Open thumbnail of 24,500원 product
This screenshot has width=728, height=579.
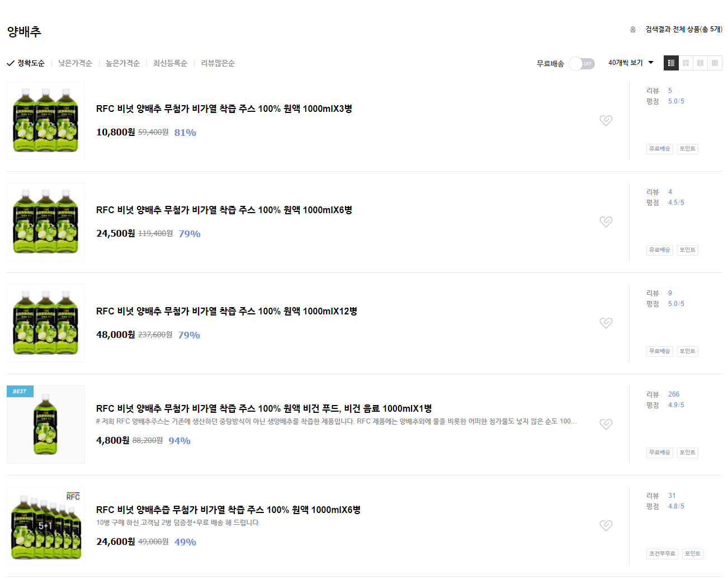(x=46, y=222)
